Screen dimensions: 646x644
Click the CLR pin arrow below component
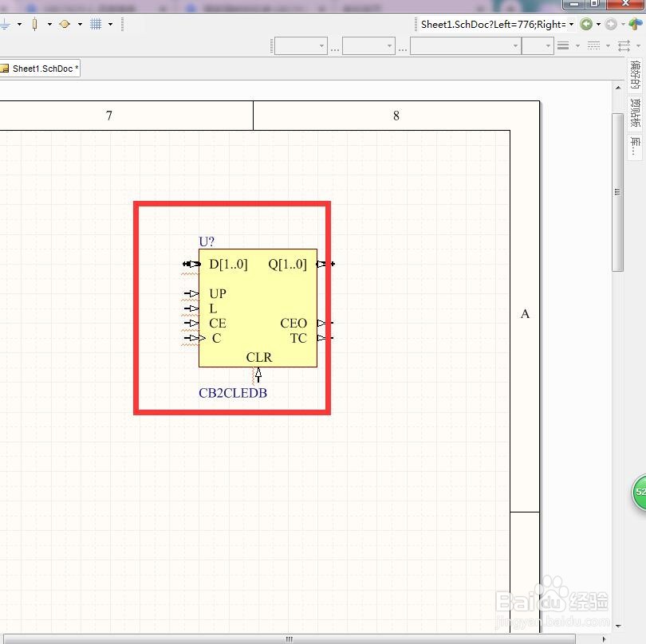pos(258,375)
